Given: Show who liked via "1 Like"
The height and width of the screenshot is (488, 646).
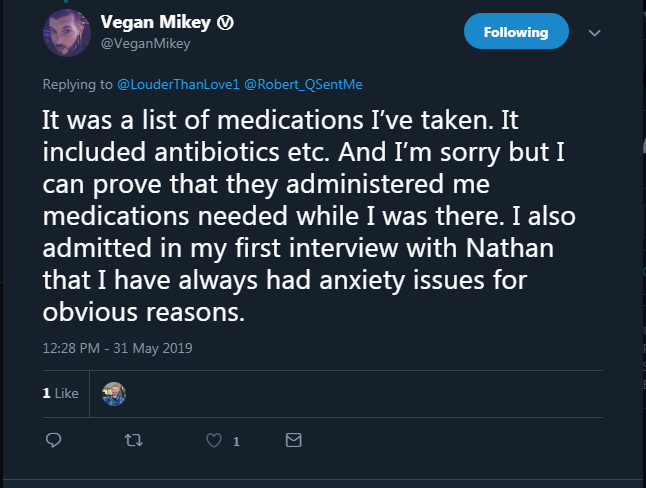Looking at the screenshot, I should coord(60,394).
